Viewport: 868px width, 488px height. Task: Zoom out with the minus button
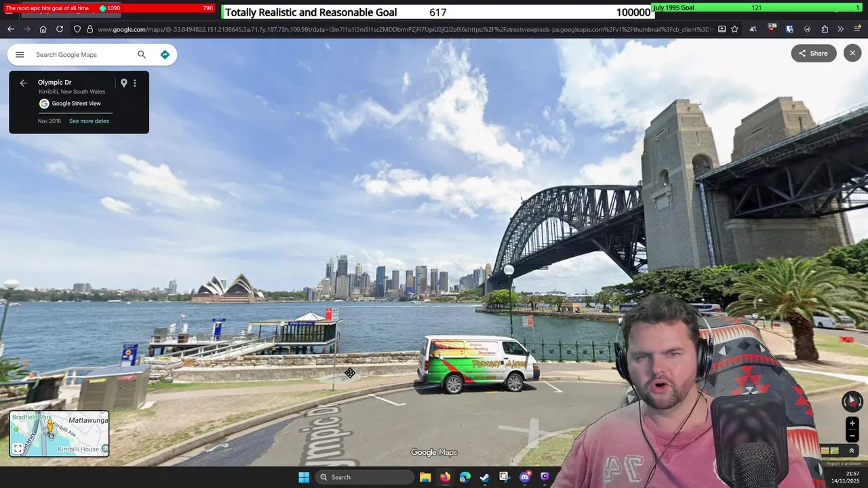[852, 436]
